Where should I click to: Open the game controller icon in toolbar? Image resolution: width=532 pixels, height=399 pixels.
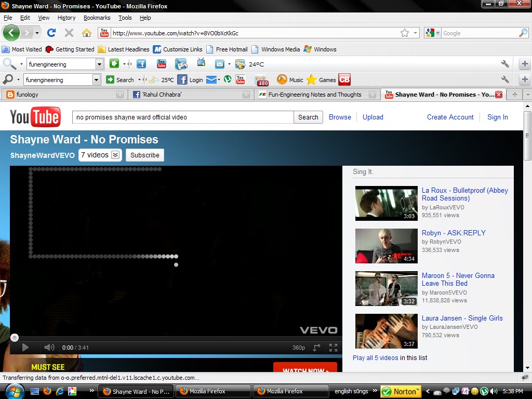coord(181,64)
